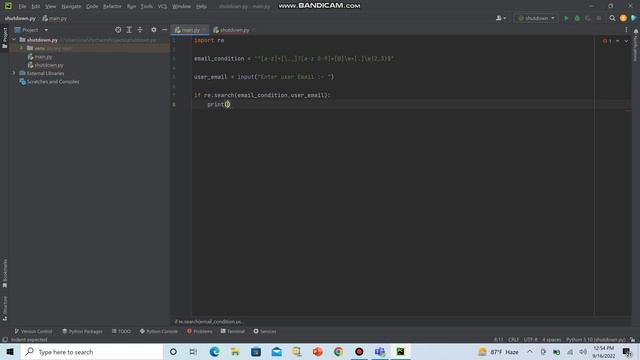
Task: Run the shutdown configuration with the green play icon
Action: coord(566,18)
